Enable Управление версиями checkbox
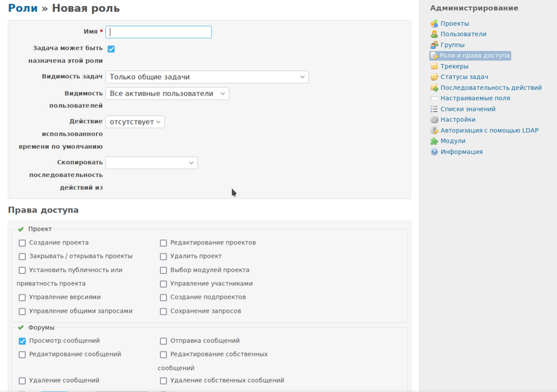The height and width of the screenshot is (392, 557). point(22,297)
